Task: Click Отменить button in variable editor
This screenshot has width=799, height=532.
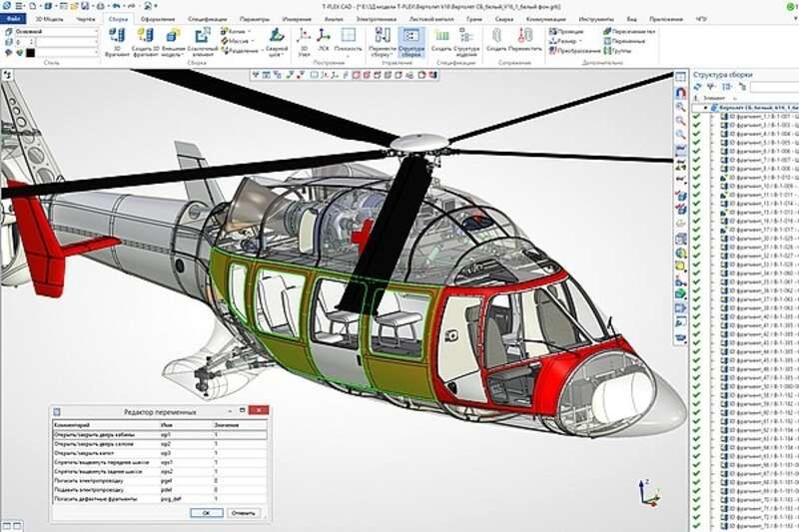Action: (243, 512)
